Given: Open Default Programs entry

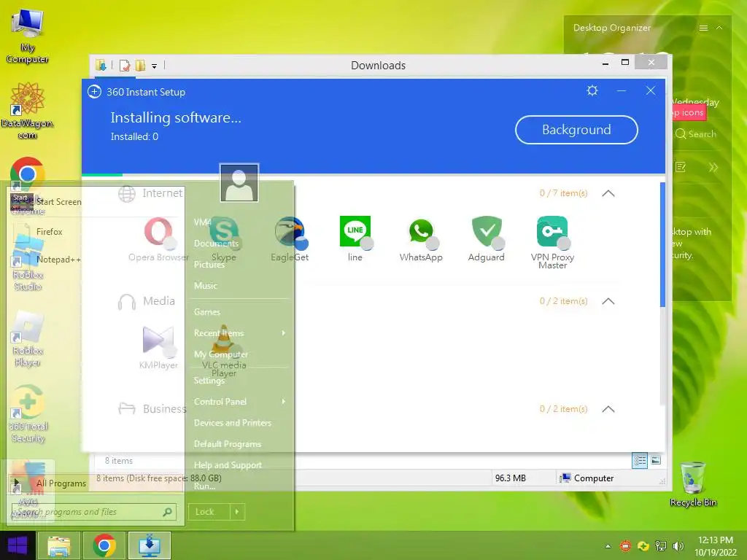Looking at the screenshot, I should 228,444.
